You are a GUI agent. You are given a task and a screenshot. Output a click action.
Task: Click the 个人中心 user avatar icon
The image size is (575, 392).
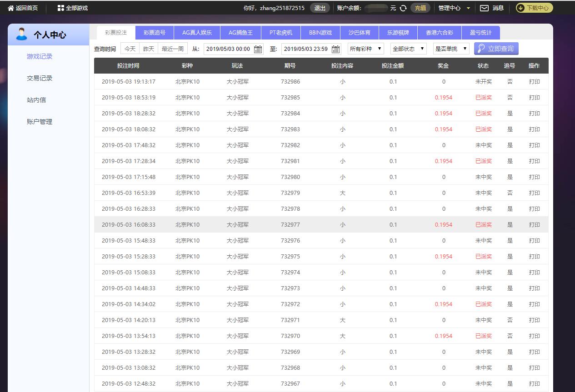tap(21, 34)
